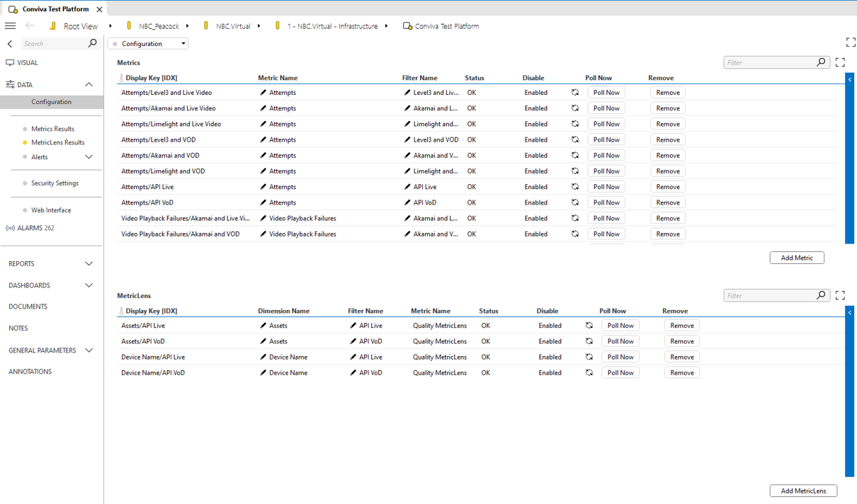This screenshot has height=504, width=857.
Task: Click the Add MetricLens button
Action: coord(803,491)
